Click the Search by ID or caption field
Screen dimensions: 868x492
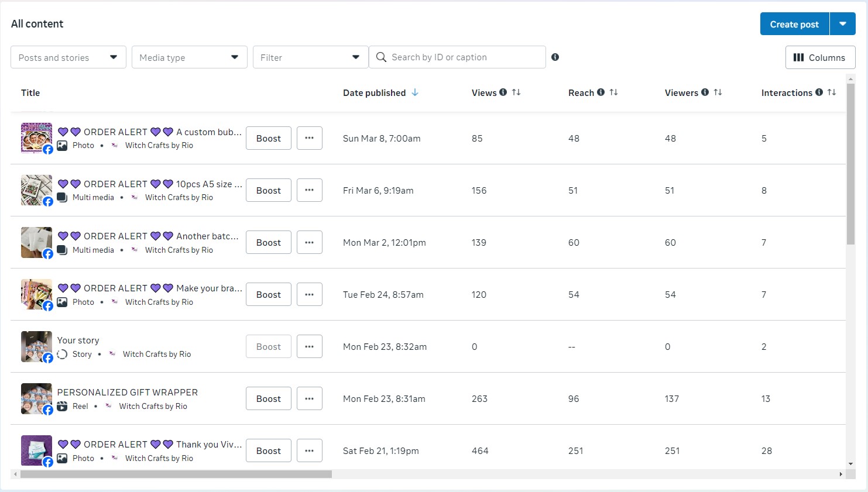pyautogui.click(x=462, y=57)
